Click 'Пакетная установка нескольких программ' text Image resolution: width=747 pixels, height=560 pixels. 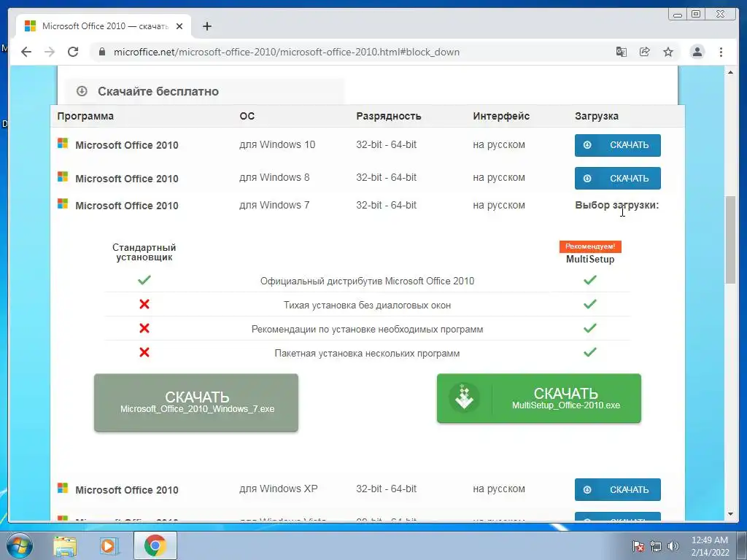[368, 354]
